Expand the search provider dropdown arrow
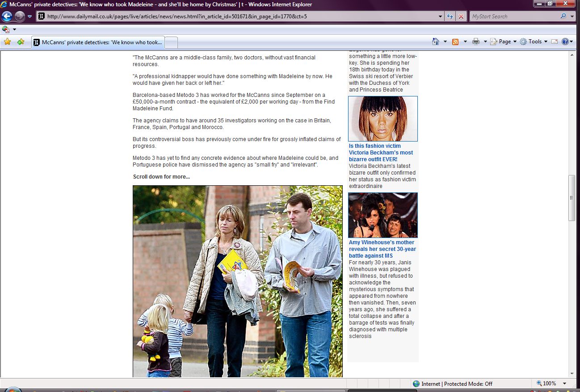 tap(572, 17)
